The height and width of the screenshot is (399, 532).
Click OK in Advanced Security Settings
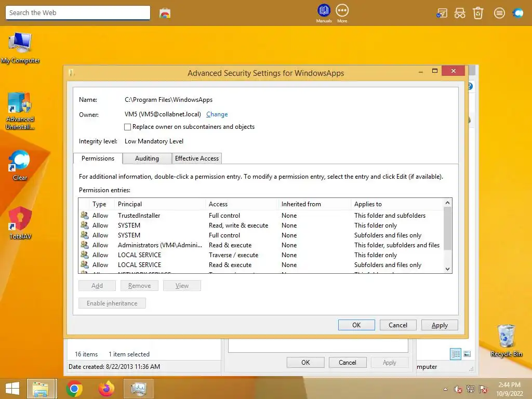click(x=356, y=325)
